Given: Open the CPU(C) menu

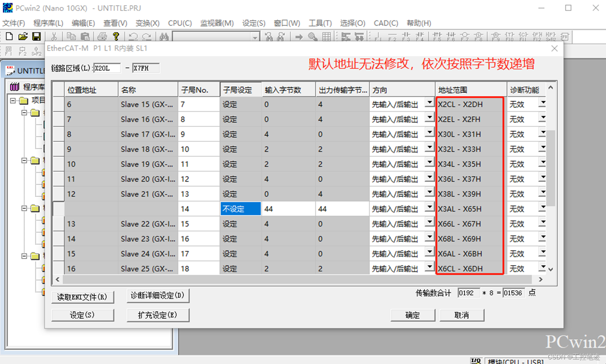Looking at the screenshot, I should [x=180, y=23].
